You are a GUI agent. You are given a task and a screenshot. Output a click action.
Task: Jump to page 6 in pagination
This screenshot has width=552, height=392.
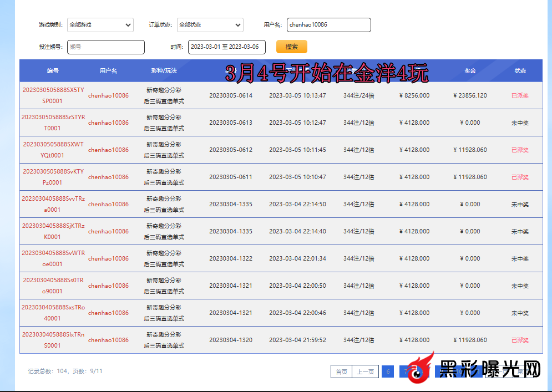pyautogui.click(x=388, y=371)
